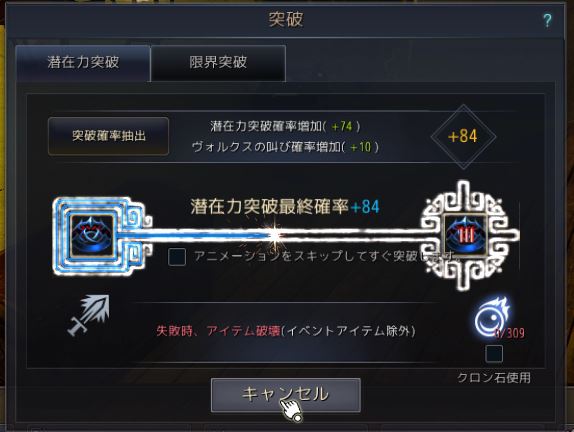Select the result item slot marked III
The image size is (574, 432).
tap(466, 235)
